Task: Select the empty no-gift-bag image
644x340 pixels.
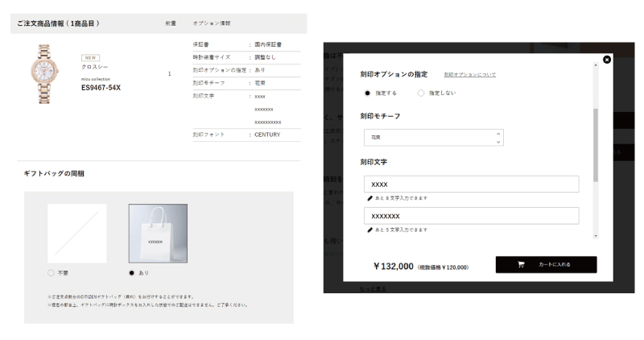Action: (x=77, y=233)
